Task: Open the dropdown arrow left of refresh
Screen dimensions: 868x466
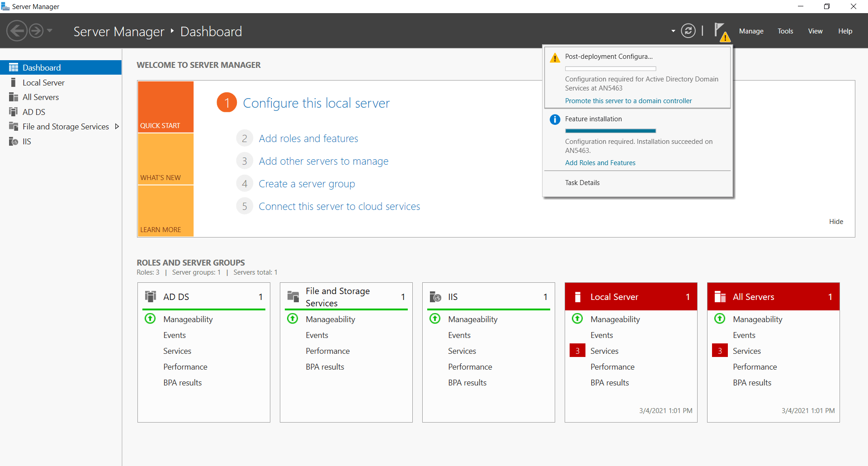Action: click(x=673, y=31)
